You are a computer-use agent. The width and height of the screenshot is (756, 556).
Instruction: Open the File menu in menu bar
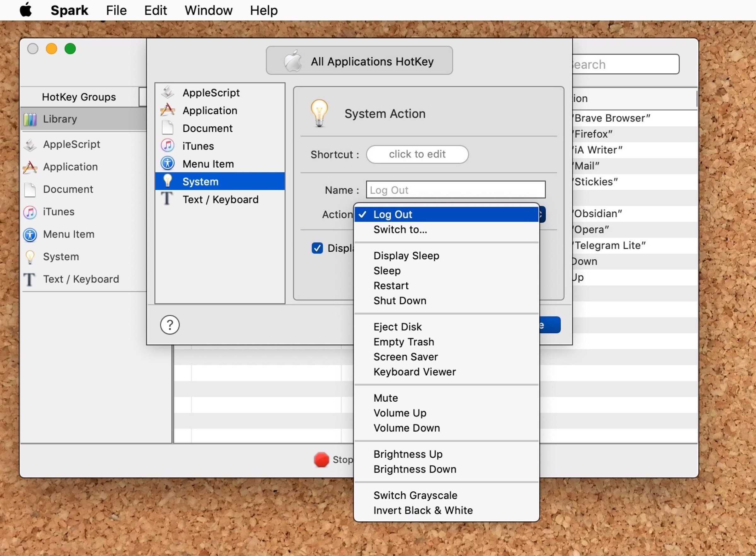pos(116,10)
